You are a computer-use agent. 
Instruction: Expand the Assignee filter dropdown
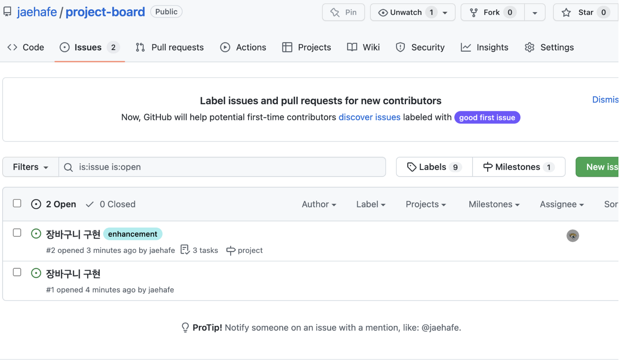[561, 204]
